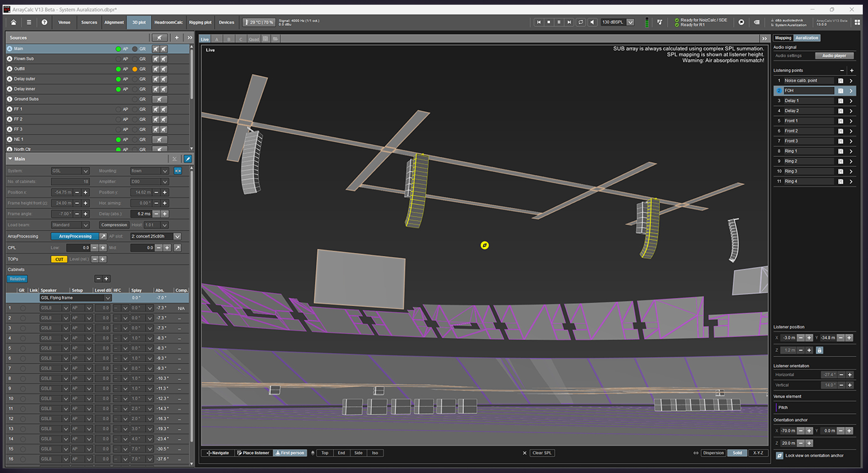Open the 130 dBSPL level dropdown
This screenshot has height=473, width=868.
pos(631,22)
